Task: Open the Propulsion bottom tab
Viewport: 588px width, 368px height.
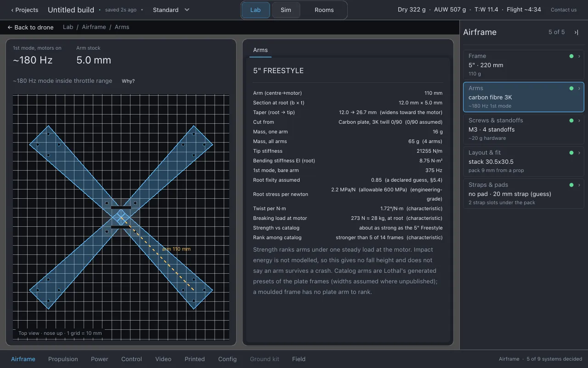Action: [x=63, y=359]
